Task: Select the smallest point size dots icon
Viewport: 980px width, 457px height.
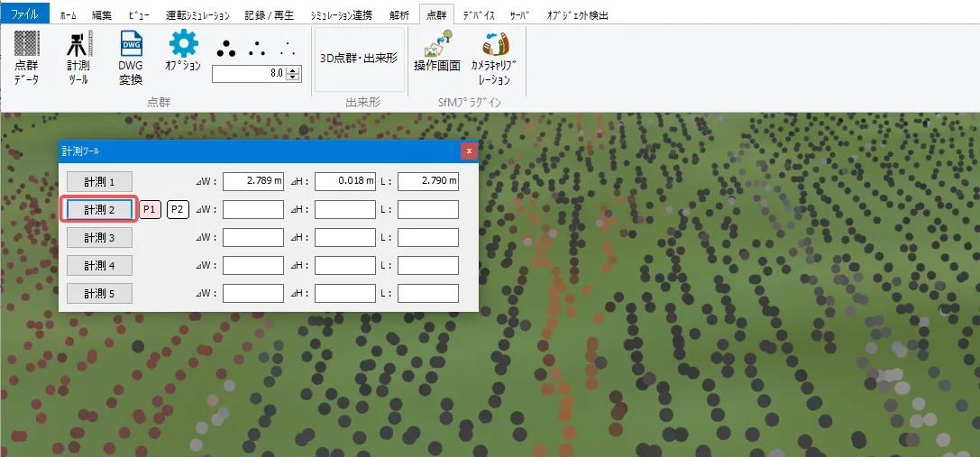Action: [289, 49]
